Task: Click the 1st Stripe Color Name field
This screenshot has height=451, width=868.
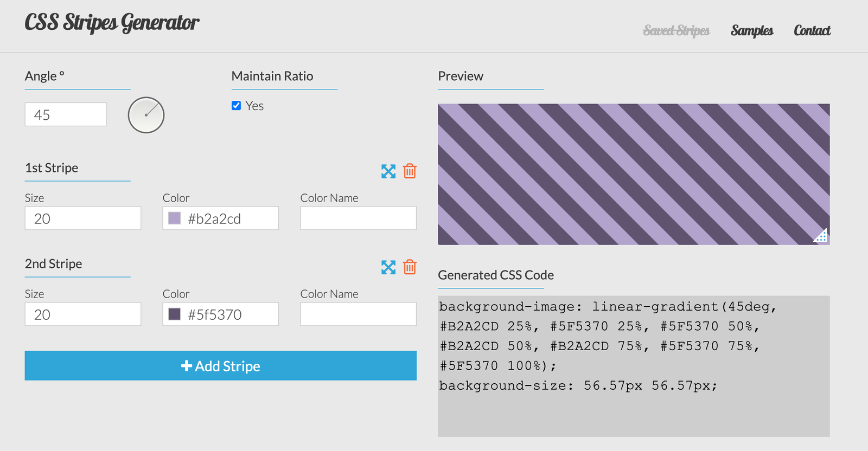Action: pos(358,218)
